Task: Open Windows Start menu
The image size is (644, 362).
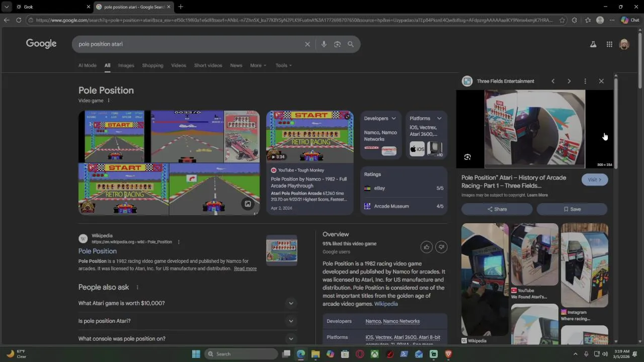Action: pyautogui.click(x=196, y=354)
